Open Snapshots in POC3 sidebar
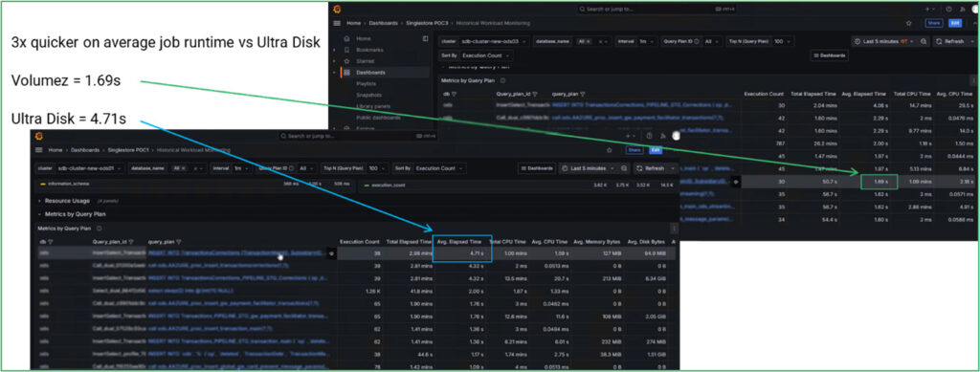This screenshot has width=980, height=372. tap(369, 95)
